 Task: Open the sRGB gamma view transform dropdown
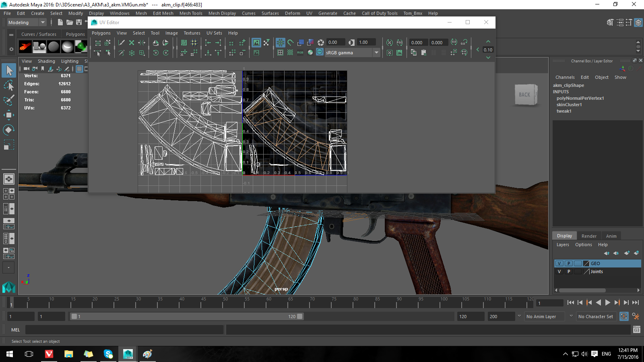click(376, 53)
